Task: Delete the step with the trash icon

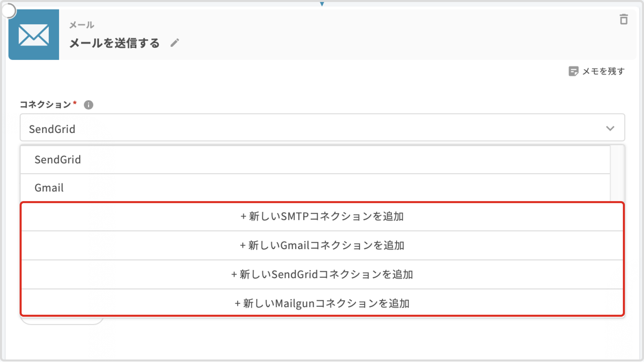Action: 624,19
